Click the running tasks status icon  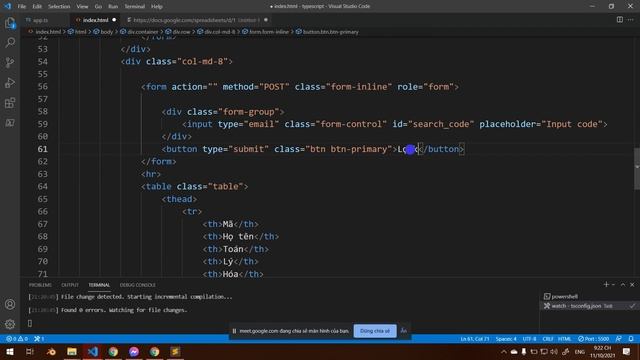pos(39,339)
